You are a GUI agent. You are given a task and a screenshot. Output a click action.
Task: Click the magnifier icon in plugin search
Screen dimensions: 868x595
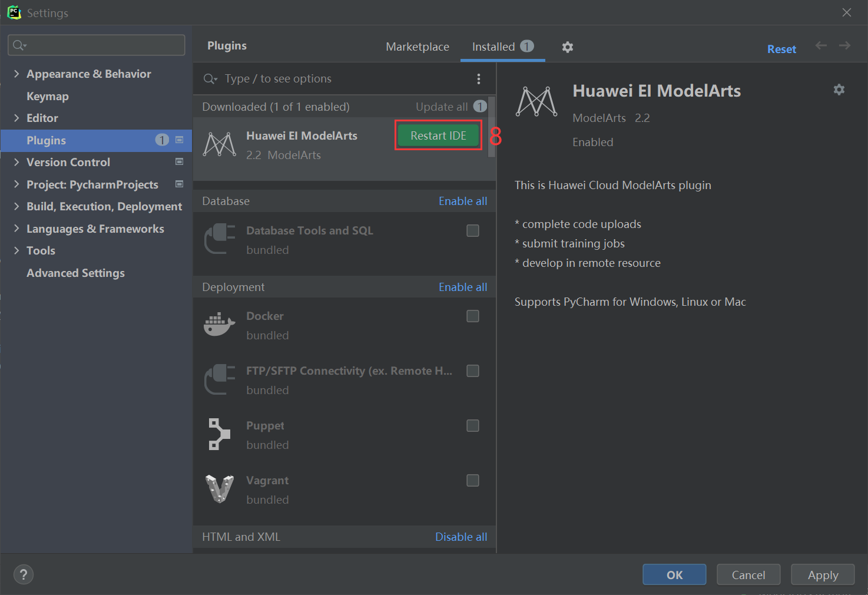pos(210,79)
